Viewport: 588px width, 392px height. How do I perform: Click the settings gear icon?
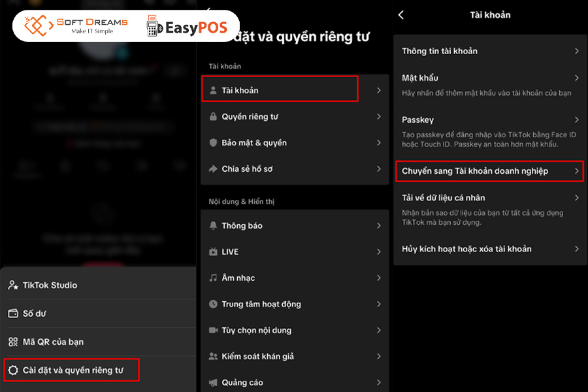pos(12,370)
